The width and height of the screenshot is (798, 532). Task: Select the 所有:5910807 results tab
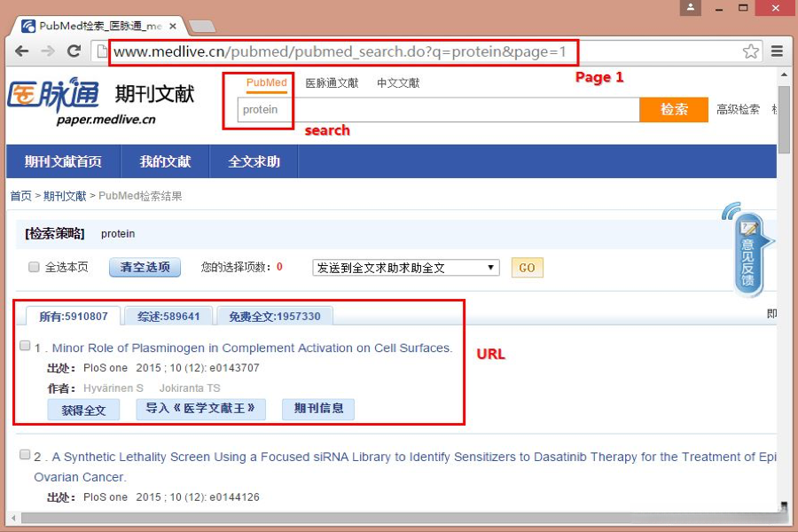pos(74,317)
